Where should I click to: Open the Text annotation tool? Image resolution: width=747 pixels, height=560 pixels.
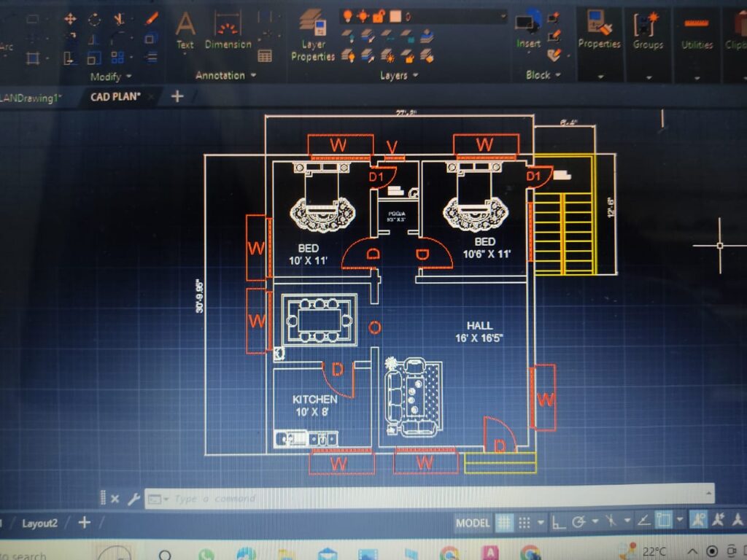click(x=185, y=29)
